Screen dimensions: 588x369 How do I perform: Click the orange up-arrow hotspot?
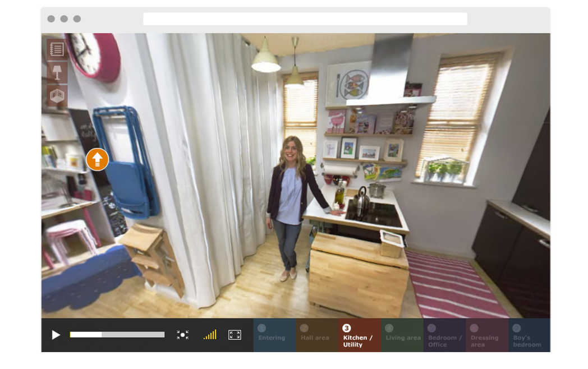coord(98,159)
